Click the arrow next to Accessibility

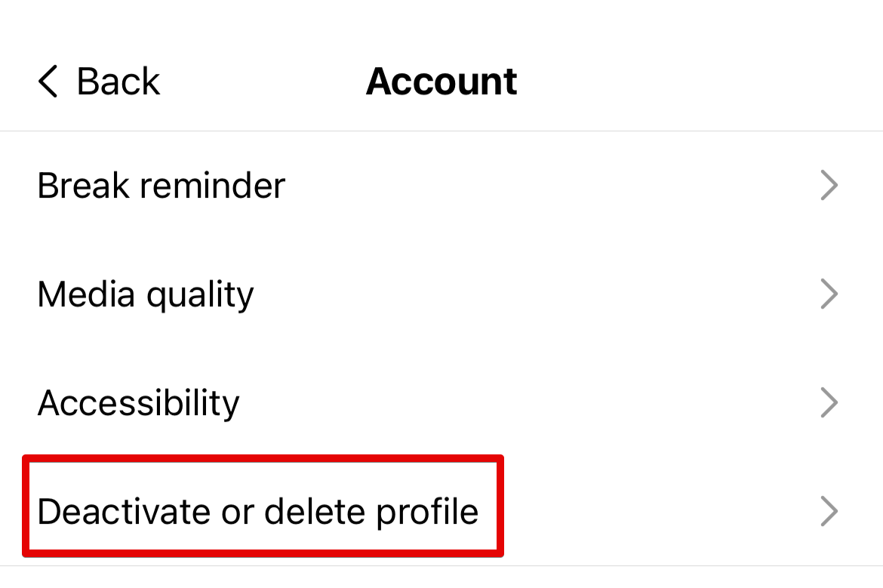(x=829, y=403)
